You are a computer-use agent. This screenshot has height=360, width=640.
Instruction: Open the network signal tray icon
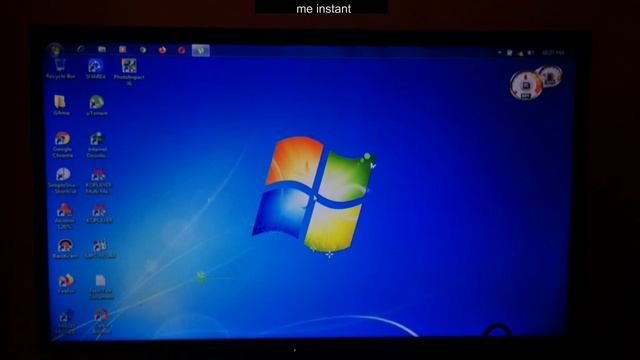(x=520, y=53)
